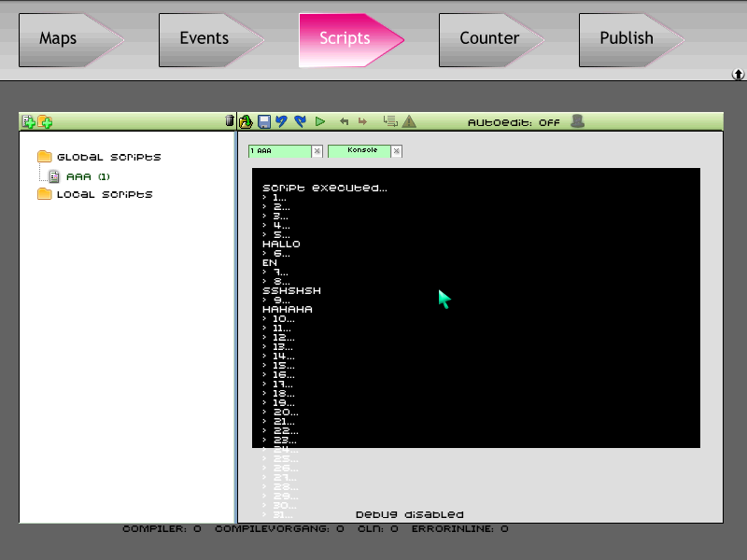Screen dimensions: 747x560
Task: Click the blue redo arrow icon
Action: 300,122
